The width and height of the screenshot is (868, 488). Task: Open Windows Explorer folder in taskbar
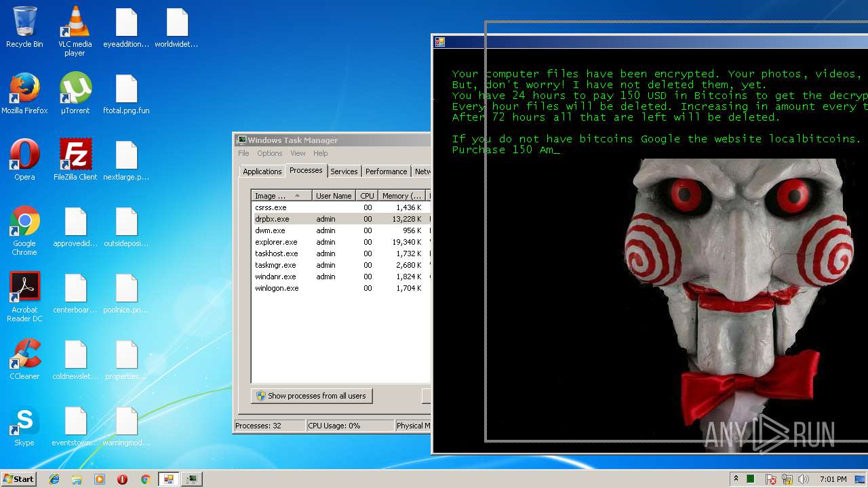tap(77, 479)
